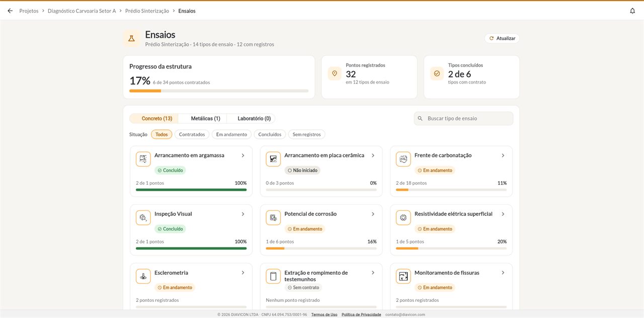Click the Monitoramento de fissuras icon

pyautogui.click(x=404, y=276)
